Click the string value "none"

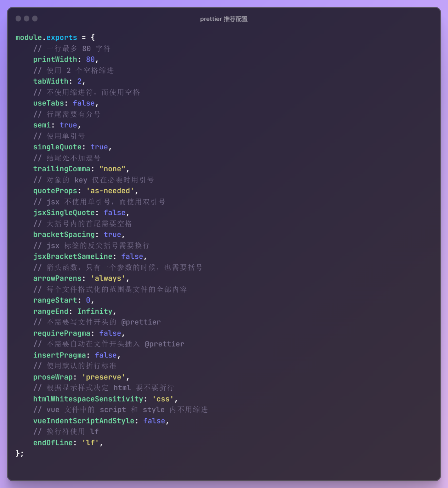(x=113, y=169)
